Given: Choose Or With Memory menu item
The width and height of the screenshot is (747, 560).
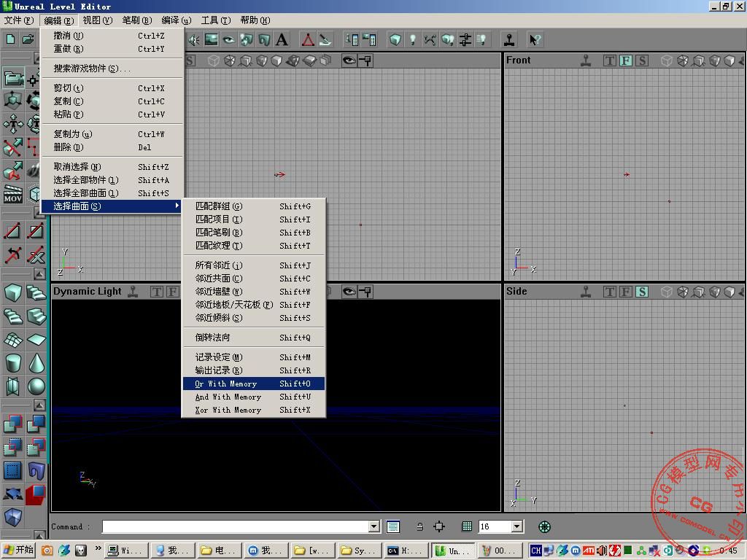Looking at the screenshot, I should click(x=253, y=384).
